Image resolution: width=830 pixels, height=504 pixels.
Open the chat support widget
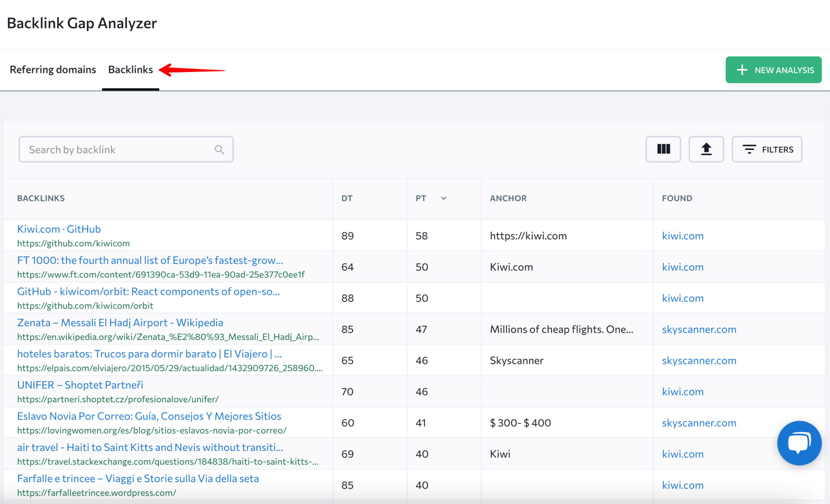799,443
